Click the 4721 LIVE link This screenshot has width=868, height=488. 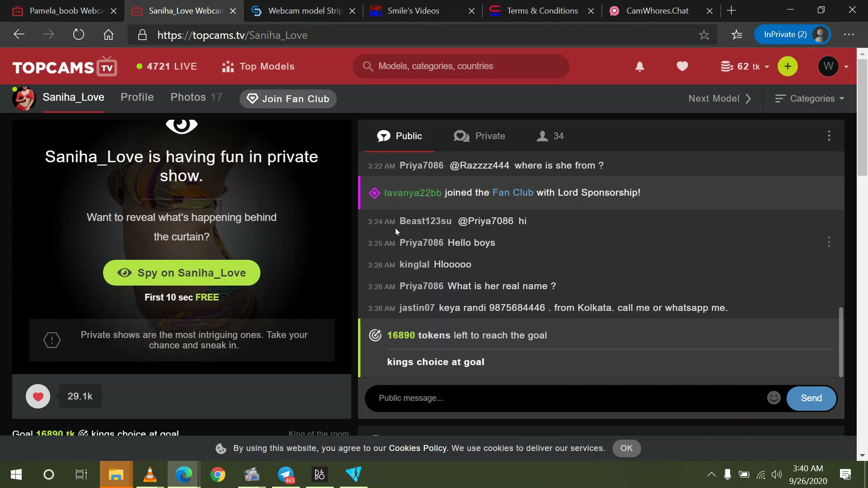[167, 66]
